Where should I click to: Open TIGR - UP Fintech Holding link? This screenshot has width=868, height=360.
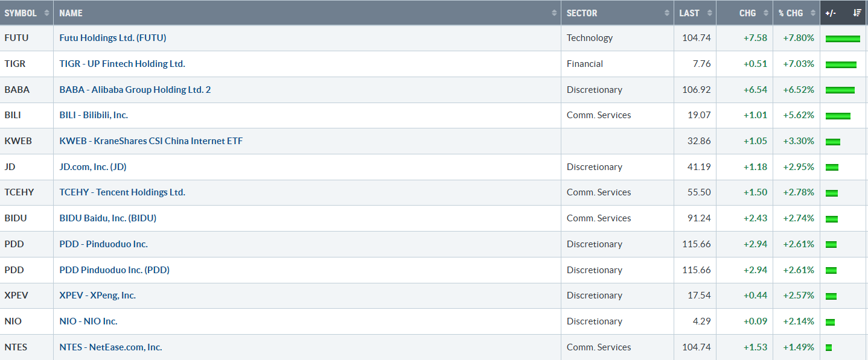tap(122, 64)
